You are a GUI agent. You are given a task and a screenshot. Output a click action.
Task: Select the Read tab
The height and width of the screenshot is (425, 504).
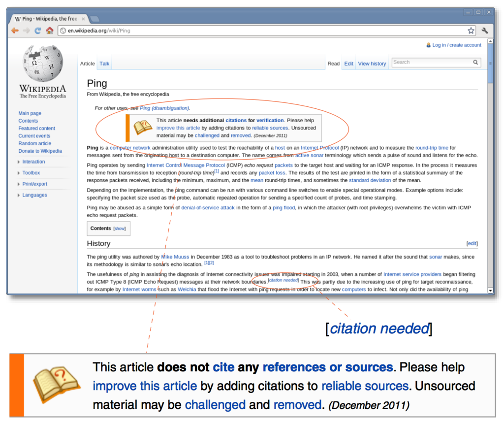(x=333, y=64)
